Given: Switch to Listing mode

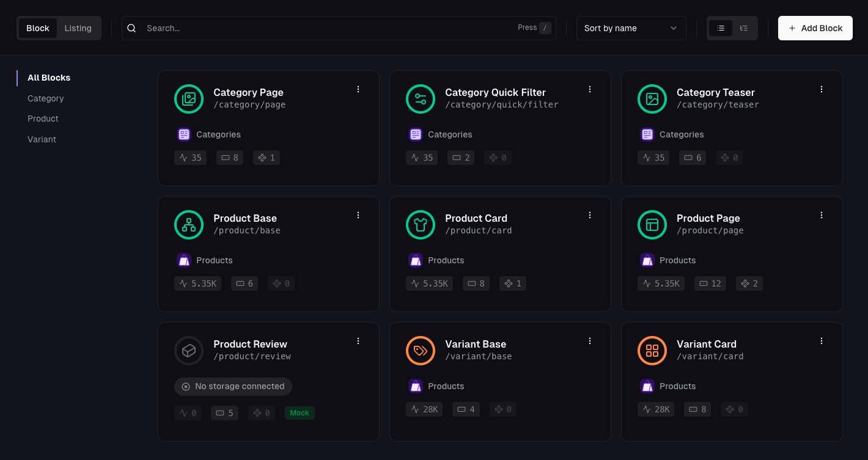Looking at the screenshot, I should tap(78, 27).
